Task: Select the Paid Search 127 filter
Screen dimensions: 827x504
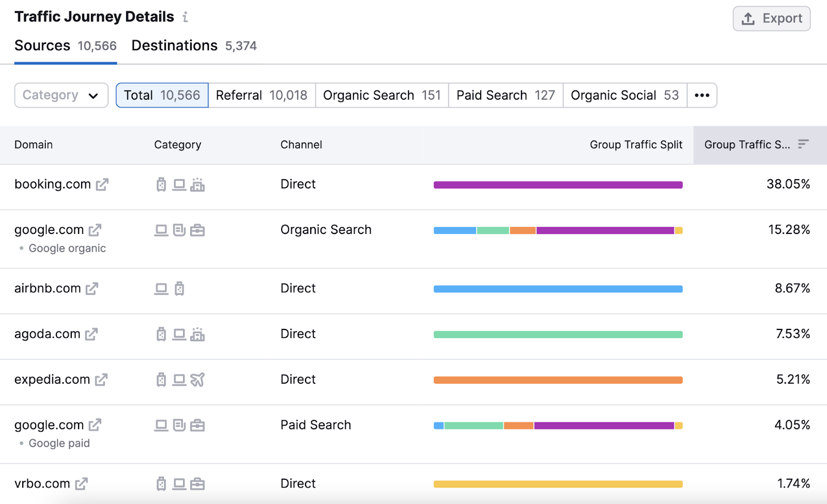Action: 505,95
